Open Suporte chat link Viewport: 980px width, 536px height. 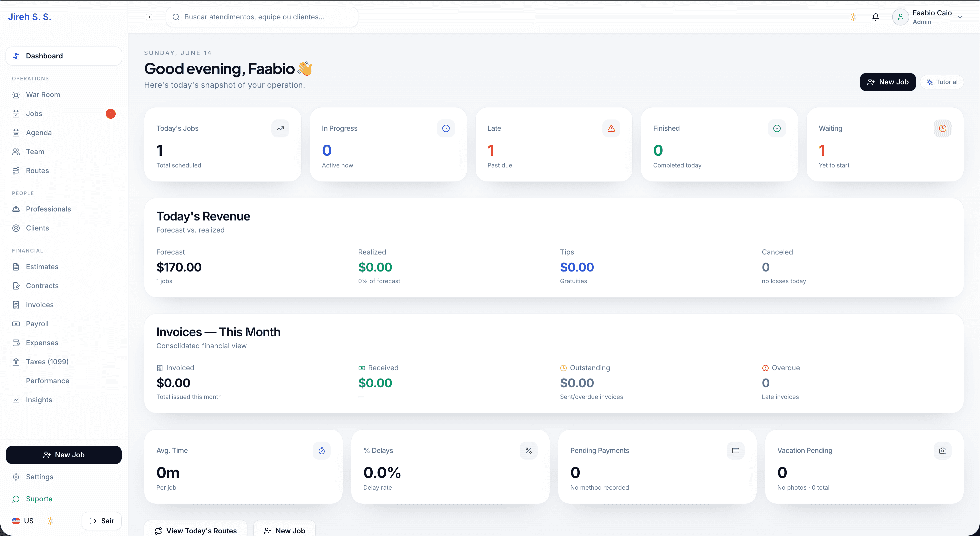pos(64,499)
